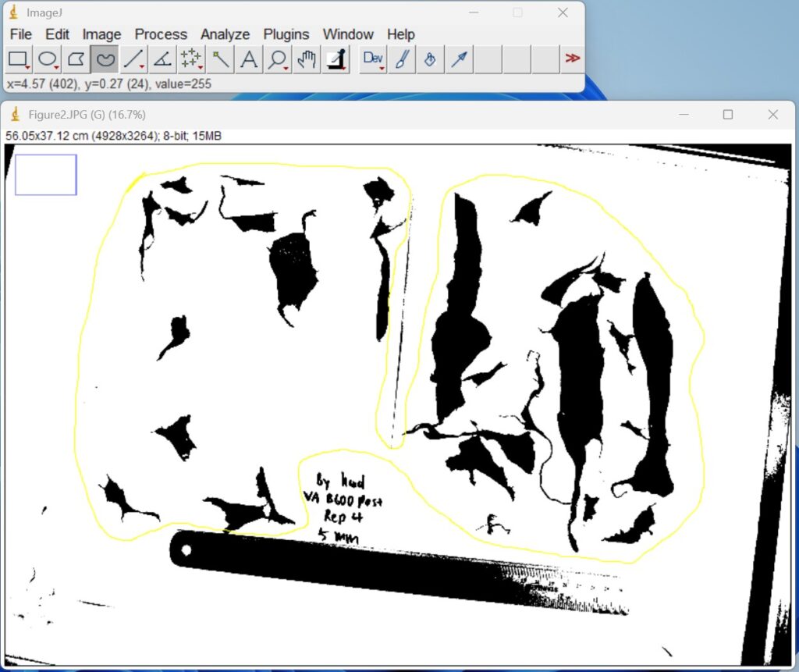Viewport: 799px width, 672px height.
Task: Open the Analyze menu
Action: (x=225, y=34)
